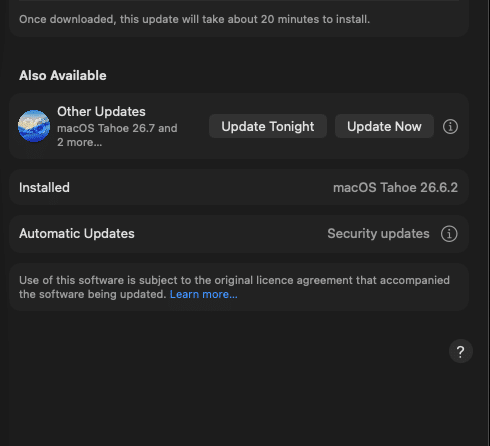
Task: Select the Automatic Updates label
Action: pyautogui.click(x=77, y=234)
